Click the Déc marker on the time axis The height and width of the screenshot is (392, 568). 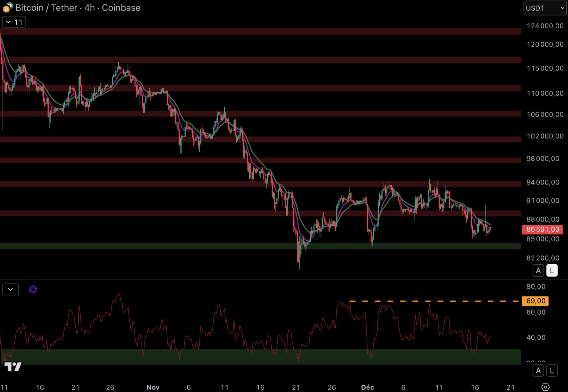367,387
